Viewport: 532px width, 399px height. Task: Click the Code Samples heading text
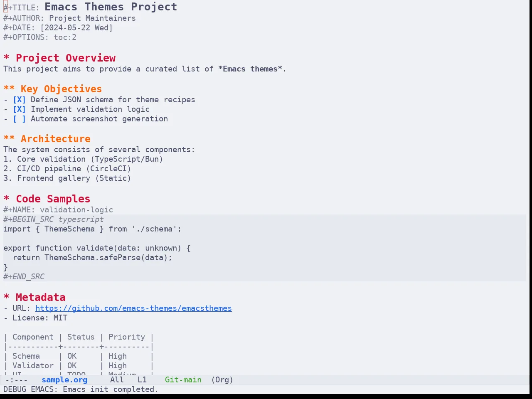[x=53, y=199]
